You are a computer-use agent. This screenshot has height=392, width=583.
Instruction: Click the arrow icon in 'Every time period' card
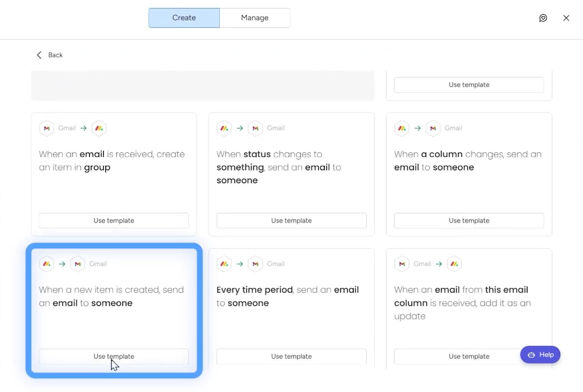coord(240,264)
